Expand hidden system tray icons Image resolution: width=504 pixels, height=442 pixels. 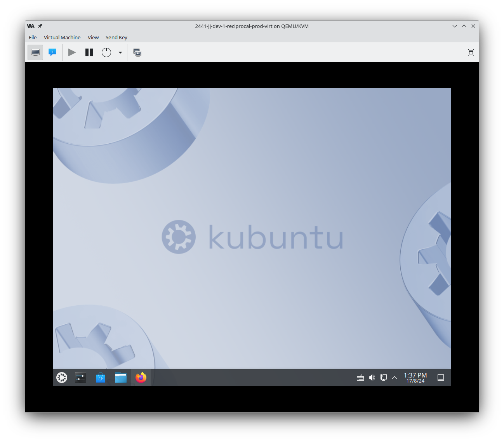(395, 378)
